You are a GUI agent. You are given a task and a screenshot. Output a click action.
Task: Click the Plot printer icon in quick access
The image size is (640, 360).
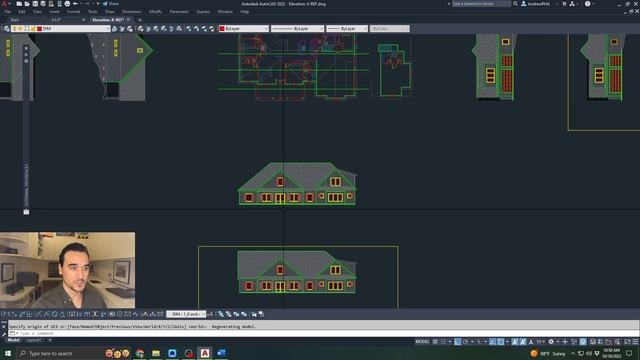coord(67,4)
